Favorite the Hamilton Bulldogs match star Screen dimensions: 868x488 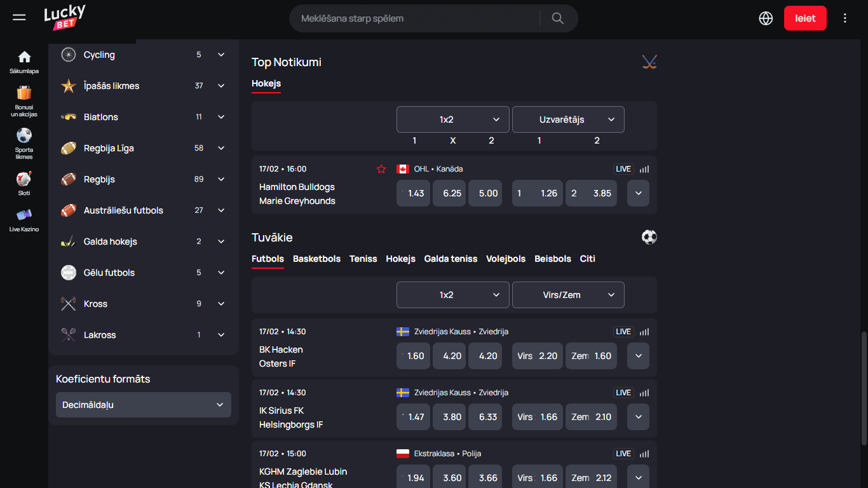(381, 169)
